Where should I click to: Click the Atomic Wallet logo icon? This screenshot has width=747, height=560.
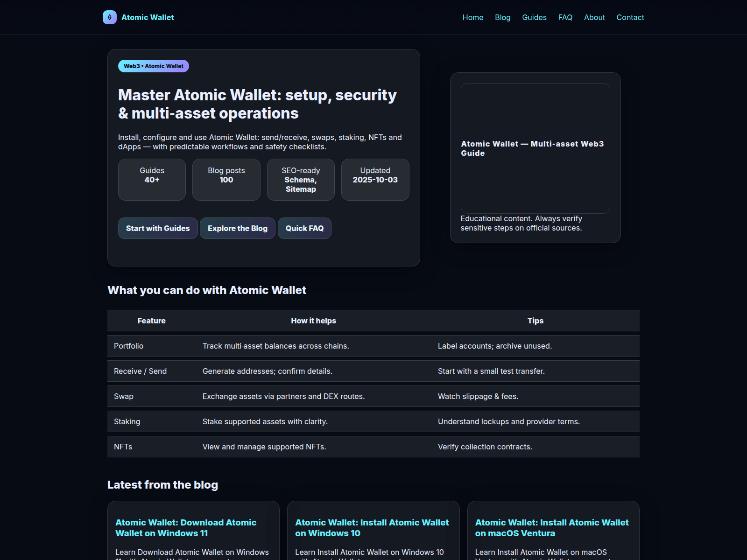click(110, 17)
